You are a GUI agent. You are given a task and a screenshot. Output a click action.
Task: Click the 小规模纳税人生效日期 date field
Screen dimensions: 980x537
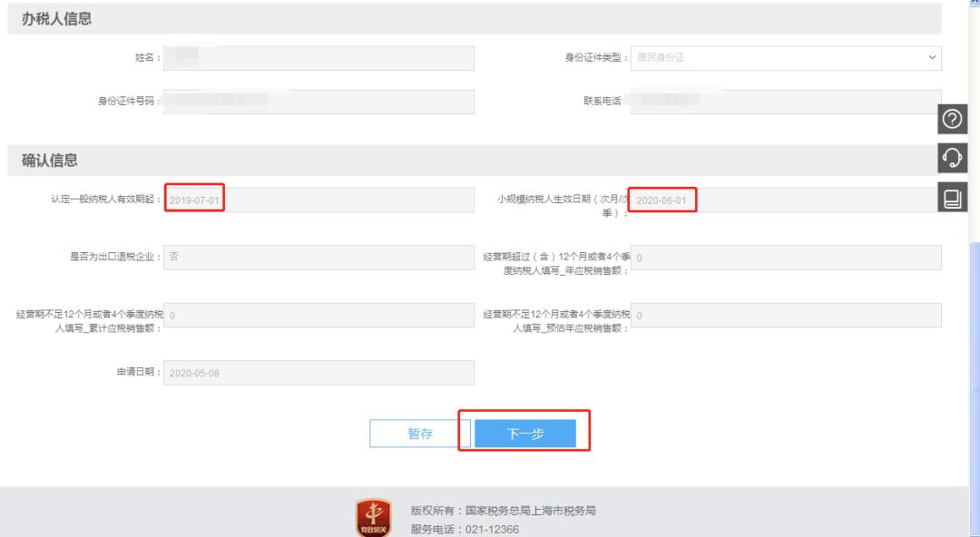coord(786,200)
